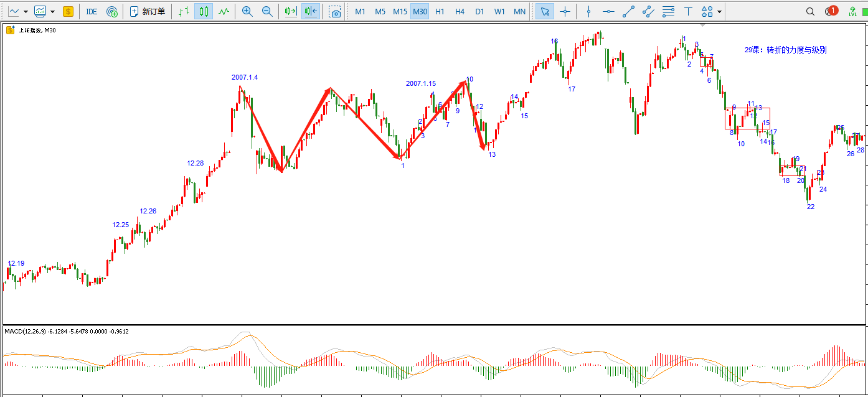Select the text label tool

pos(688,11)
